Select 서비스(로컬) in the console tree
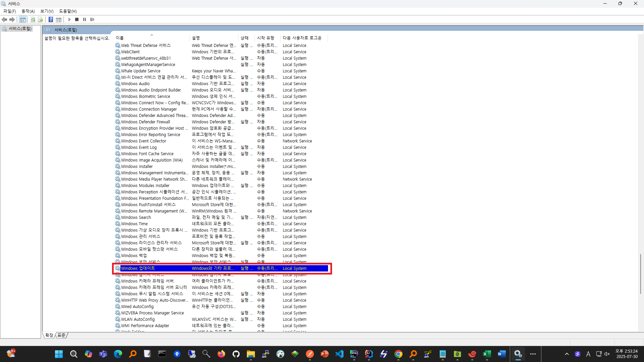The height and width of the screenshot is (362, 644). point(20,29)
